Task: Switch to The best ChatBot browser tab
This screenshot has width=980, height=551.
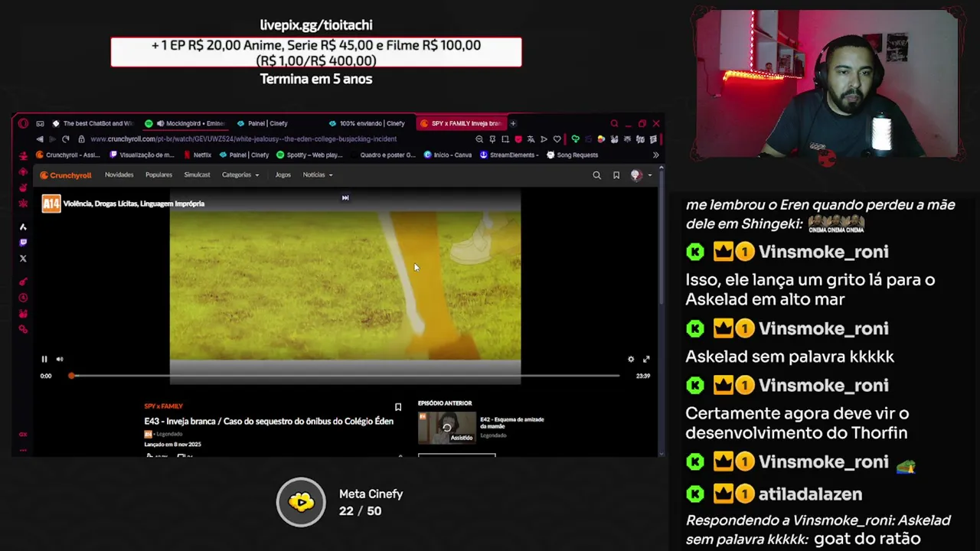Action: 92,123
